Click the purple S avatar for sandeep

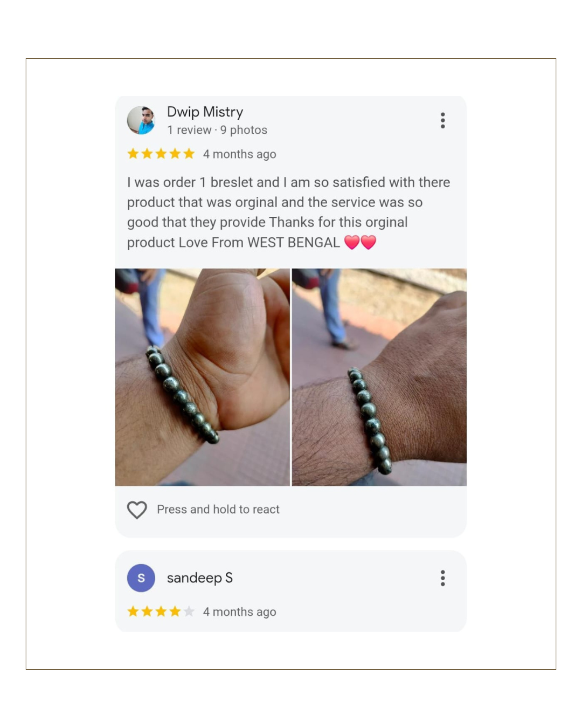click(x=141, y=578)
